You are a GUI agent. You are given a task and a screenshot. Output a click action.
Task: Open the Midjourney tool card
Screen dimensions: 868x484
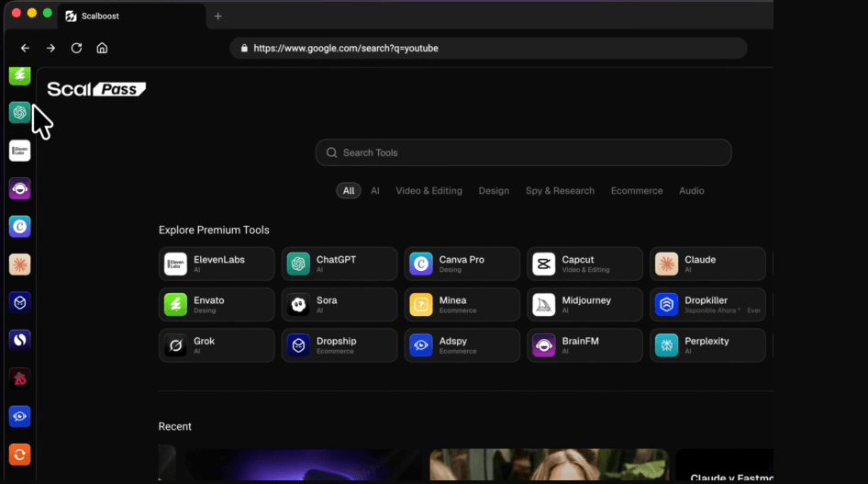(585, 305)
